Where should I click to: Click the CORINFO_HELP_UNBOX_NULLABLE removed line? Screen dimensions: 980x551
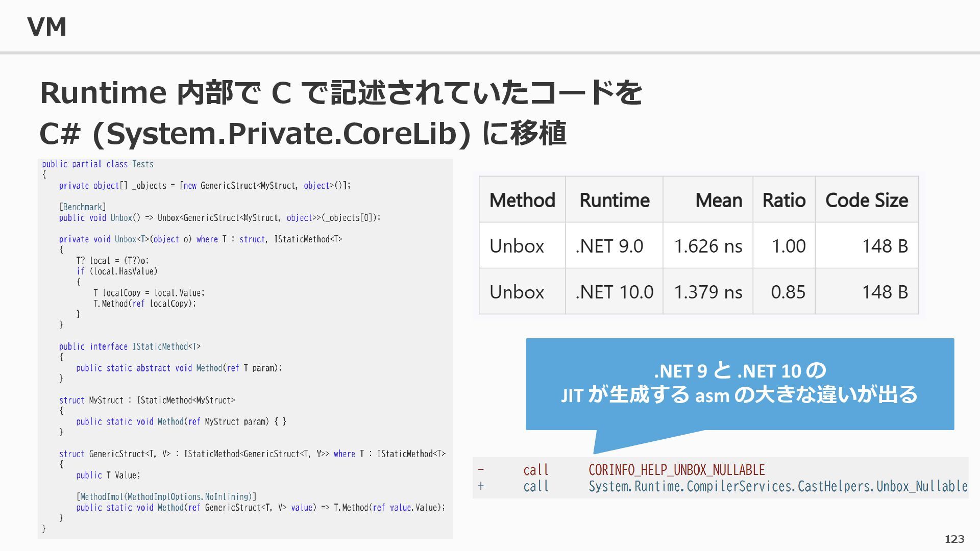pos(676,470)
